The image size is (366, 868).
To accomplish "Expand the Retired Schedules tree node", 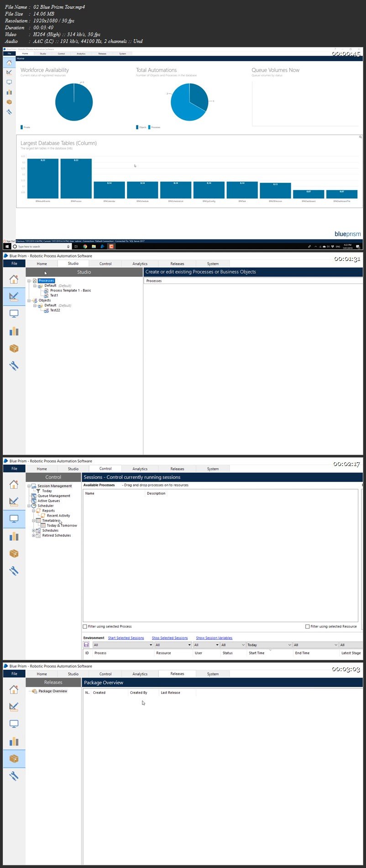I will click(x=33, y=535).
